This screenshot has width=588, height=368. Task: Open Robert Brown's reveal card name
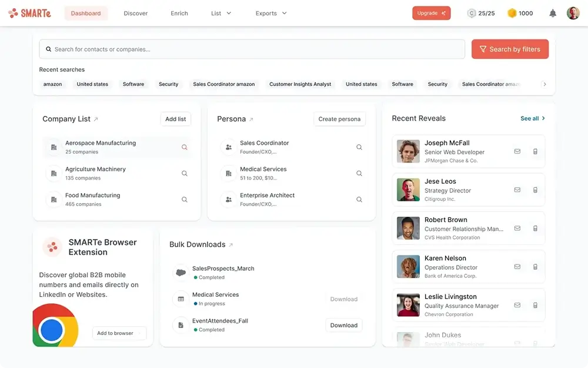click(446, 220)
